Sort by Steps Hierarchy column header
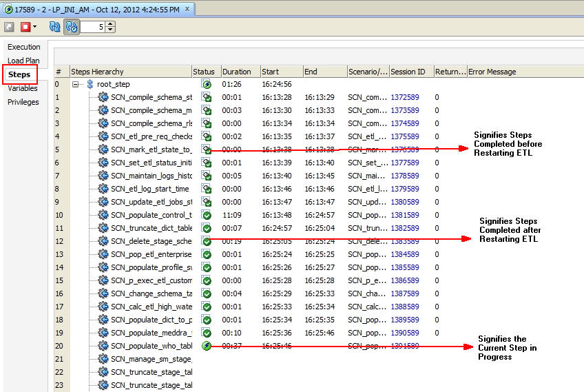 point(131,72)
